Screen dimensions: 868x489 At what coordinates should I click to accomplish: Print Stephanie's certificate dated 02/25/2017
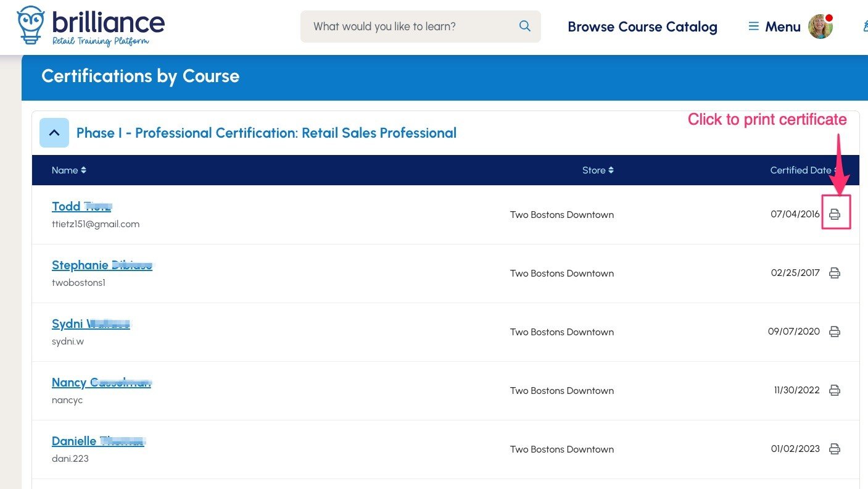point(835,273)
